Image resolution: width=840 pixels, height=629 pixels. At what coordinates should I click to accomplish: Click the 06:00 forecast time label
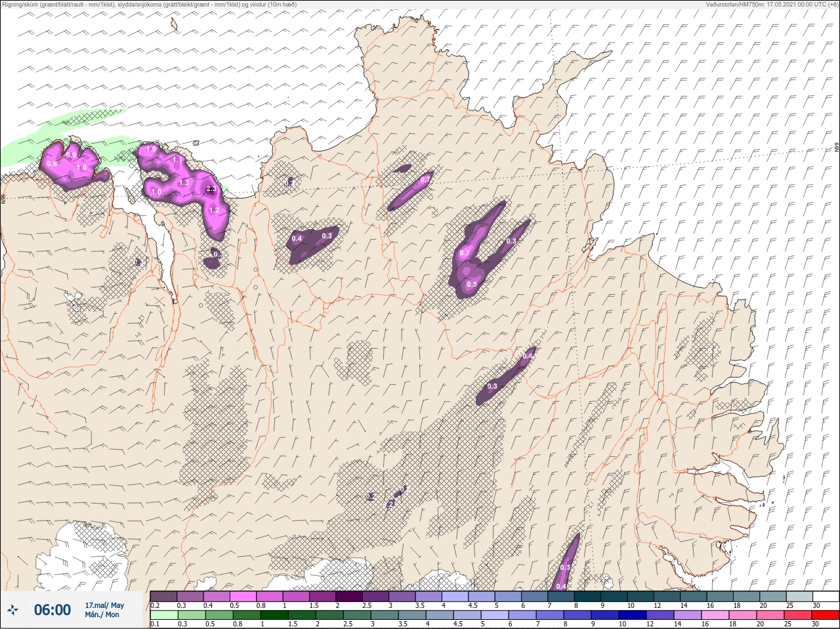[52, 610]
